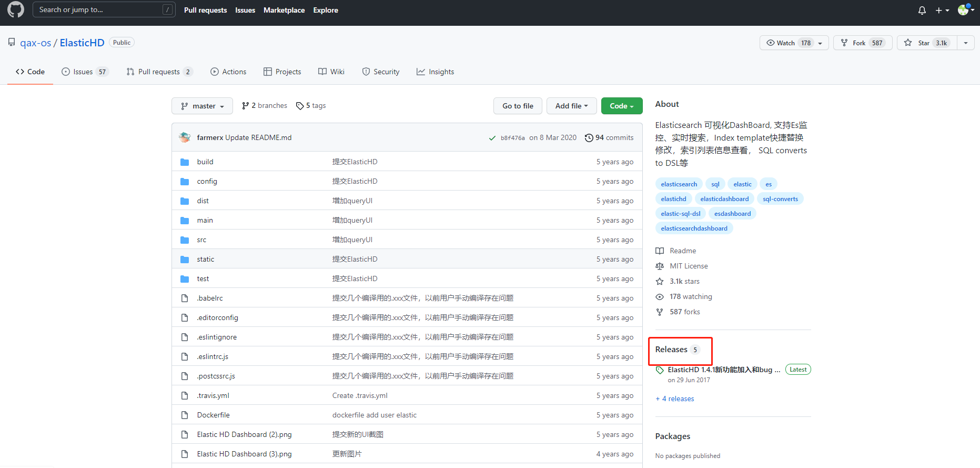The image size is (980, 468).
Task: Open the .travis.yml file
Action: pos(213,395)
